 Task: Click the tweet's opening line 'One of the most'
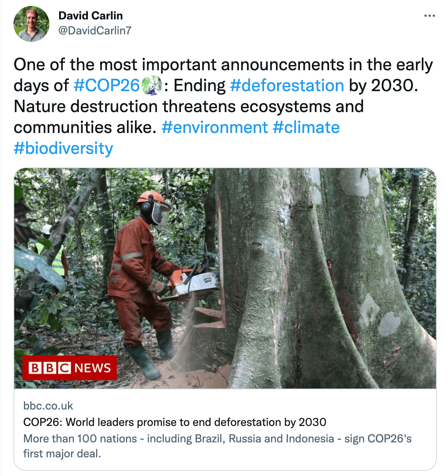[x=75, y=65]
